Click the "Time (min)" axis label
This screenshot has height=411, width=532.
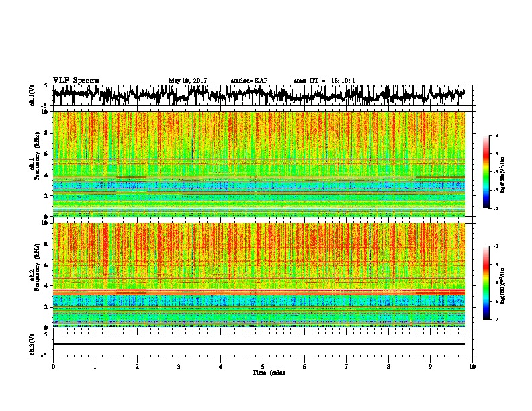(x=269, y=373)
